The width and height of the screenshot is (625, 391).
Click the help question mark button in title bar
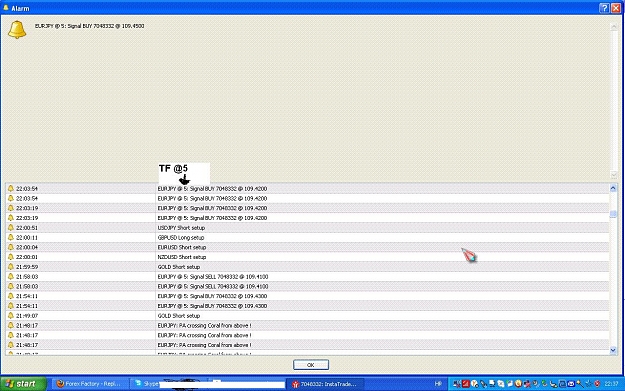tap(604, 8)
